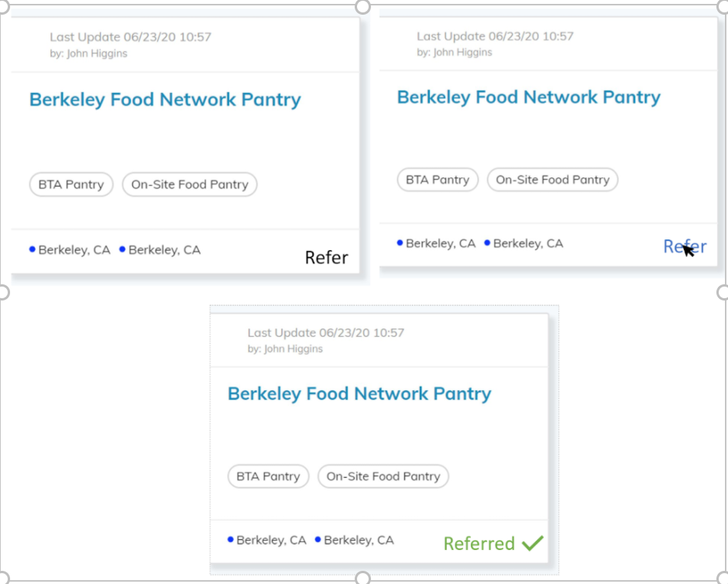The width and height of the screenshot is (728, 584).
Task: Click Refer on the top-left card
Action: 326,257
